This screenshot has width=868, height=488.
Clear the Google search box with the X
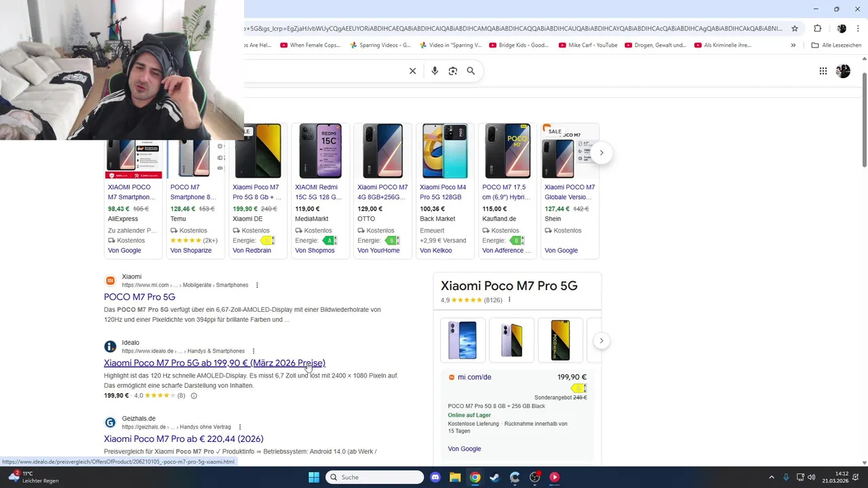412,71
